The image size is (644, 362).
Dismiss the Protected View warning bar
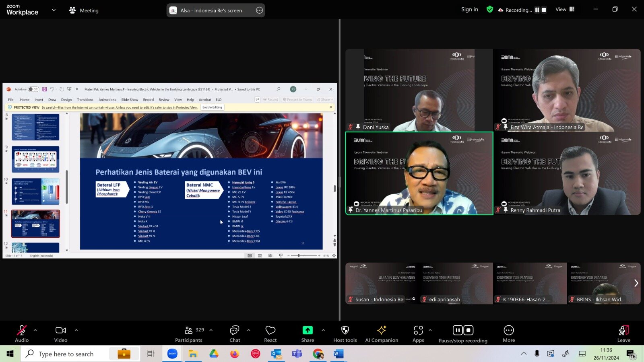(x=331, y=107)
